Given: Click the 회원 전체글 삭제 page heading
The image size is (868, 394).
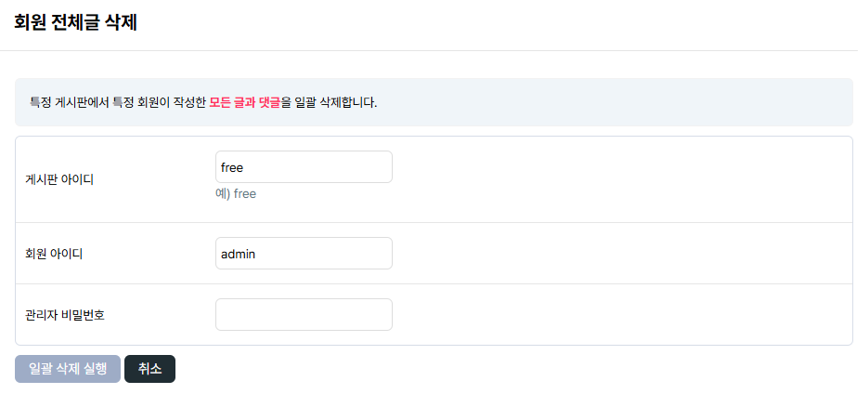Looking at the screenshot, I should 76,23.
